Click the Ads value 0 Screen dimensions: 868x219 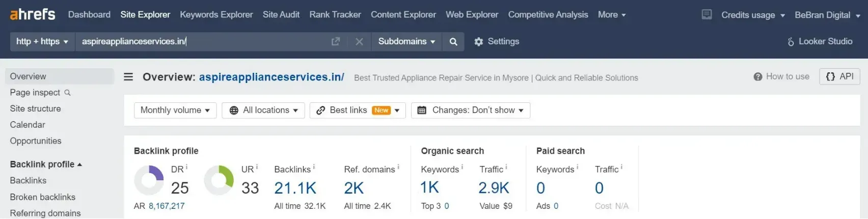pos(556,206)
